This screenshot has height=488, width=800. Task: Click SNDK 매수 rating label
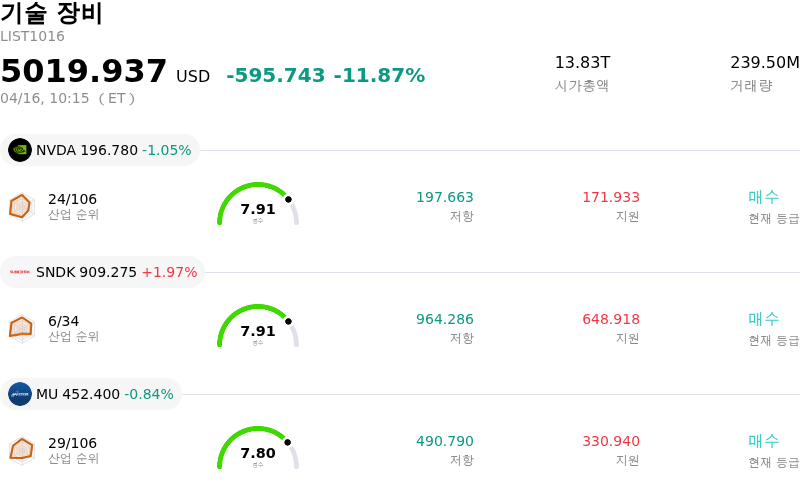point(764,319)
